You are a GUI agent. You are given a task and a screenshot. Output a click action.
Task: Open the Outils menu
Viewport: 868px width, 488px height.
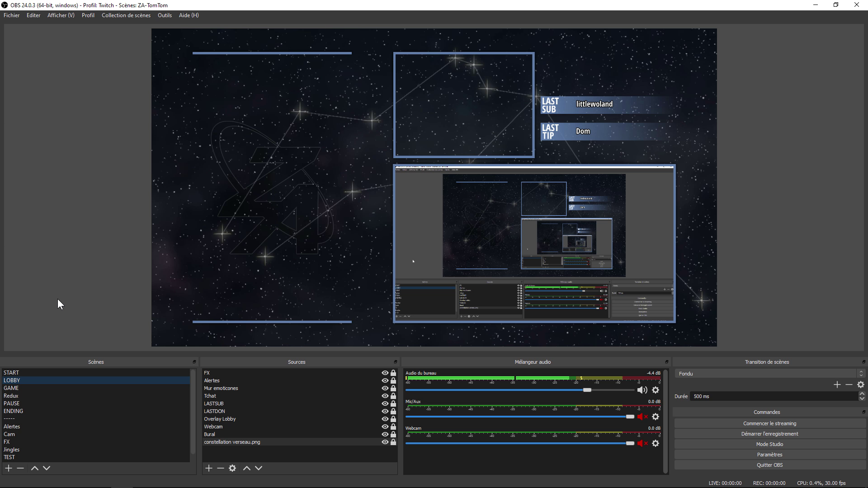[x=165, y=15]
